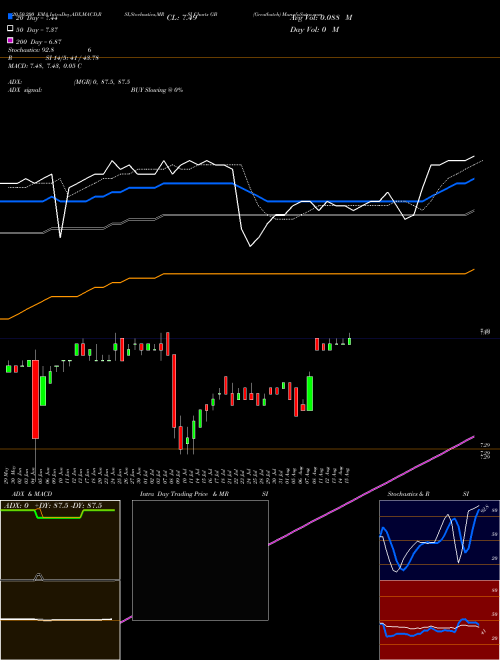500x660 pixels.
Task: Click the tall green candle before the gap up
Action: click(310, 394)
